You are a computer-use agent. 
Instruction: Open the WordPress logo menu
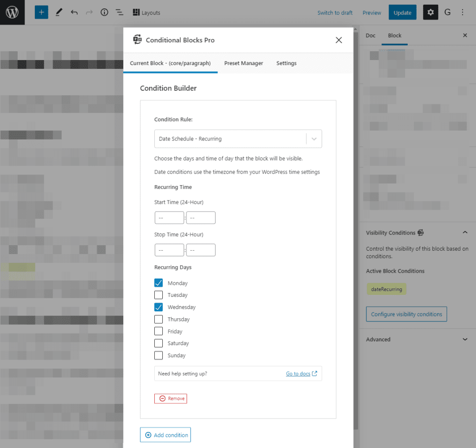click(12, 13)
